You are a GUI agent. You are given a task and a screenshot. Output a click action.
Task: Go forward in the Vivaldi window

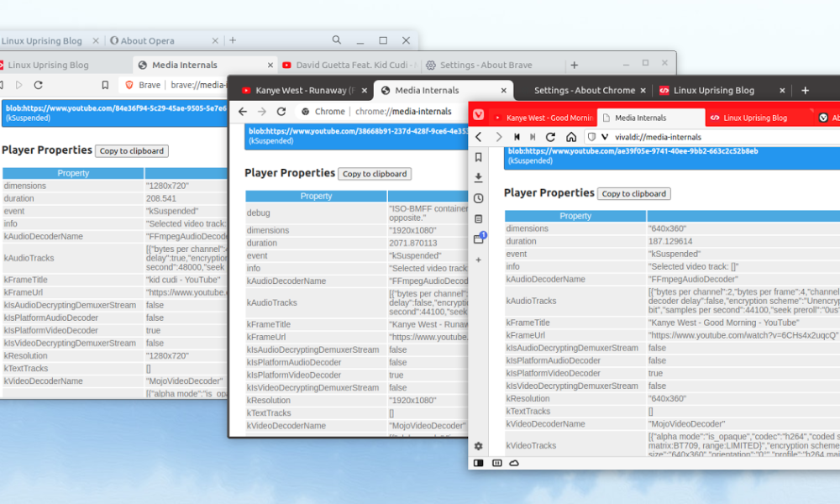498,137
